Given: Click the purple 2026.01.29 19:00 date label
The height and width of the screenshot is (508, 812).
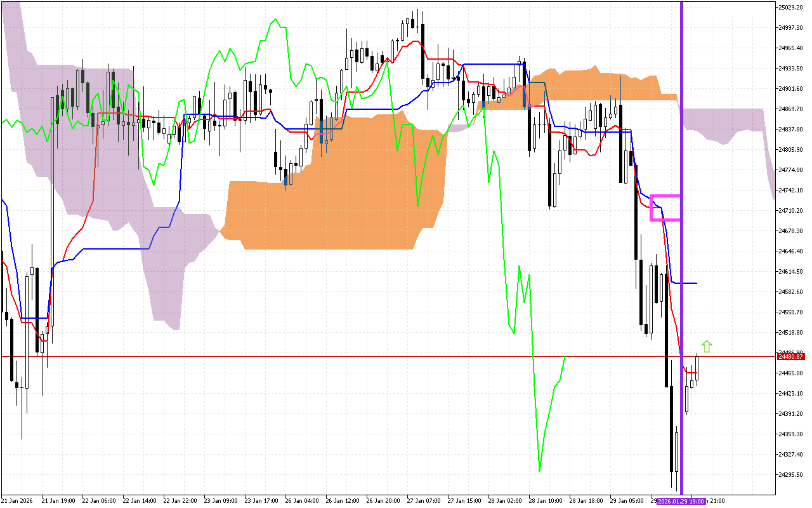Looking at the screenshot, I should (x=681, y=501).
